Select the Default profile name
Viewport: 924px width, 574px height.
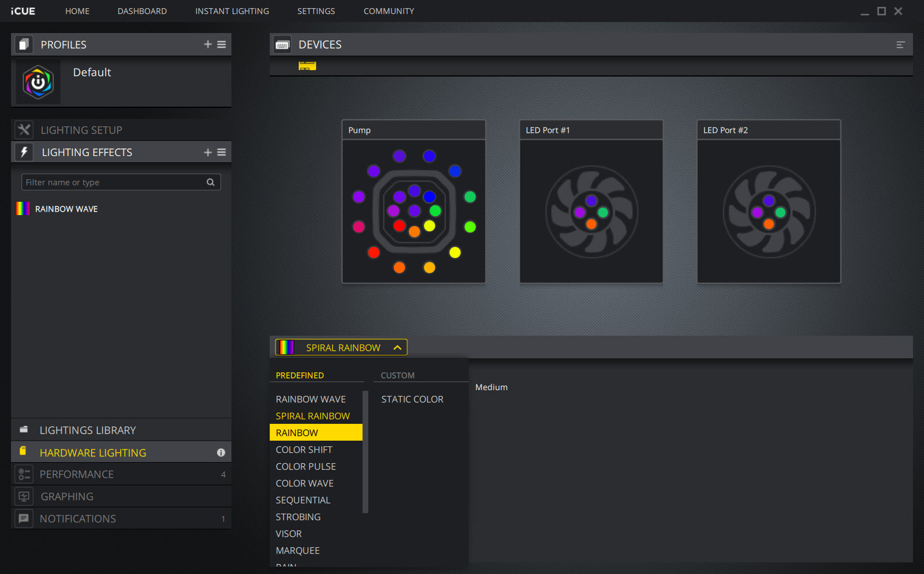[92, 72]
